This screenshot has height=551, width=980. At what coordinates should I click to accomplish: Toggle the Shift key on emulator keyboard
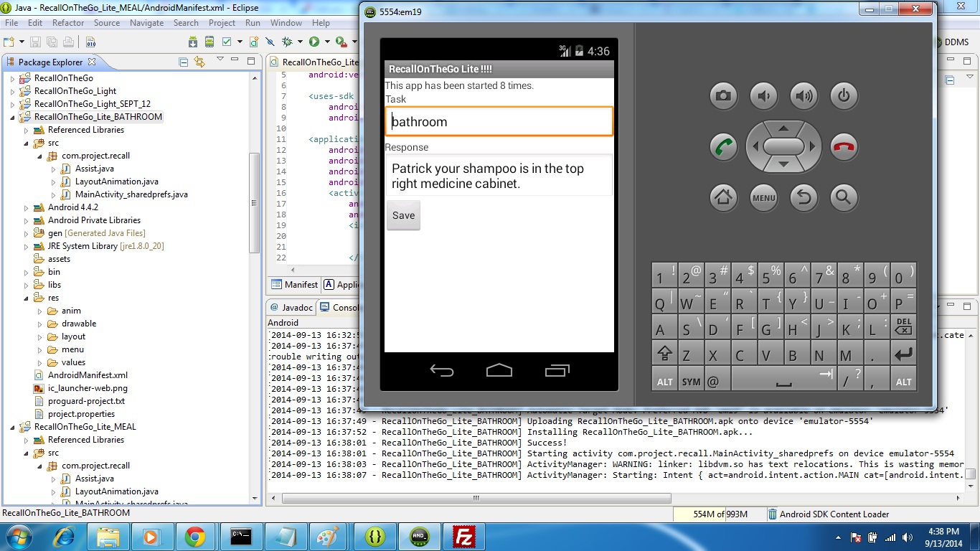(665, 354)
